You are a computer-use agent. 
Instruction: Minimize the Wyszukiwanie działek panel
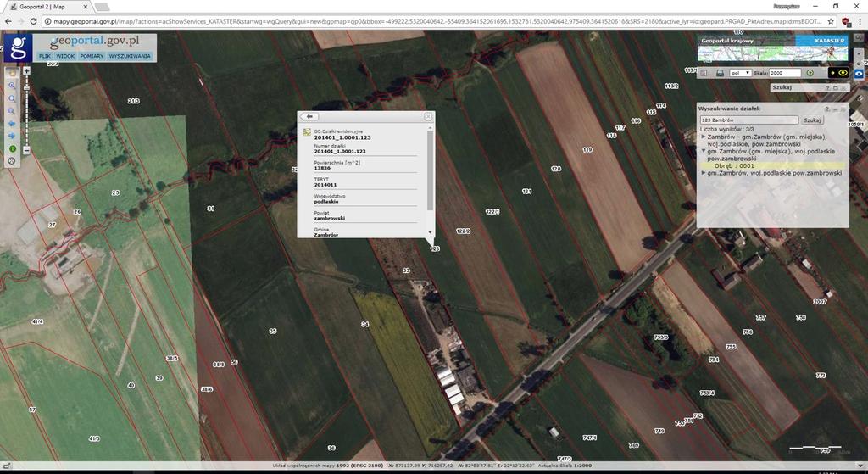point(835,109)
